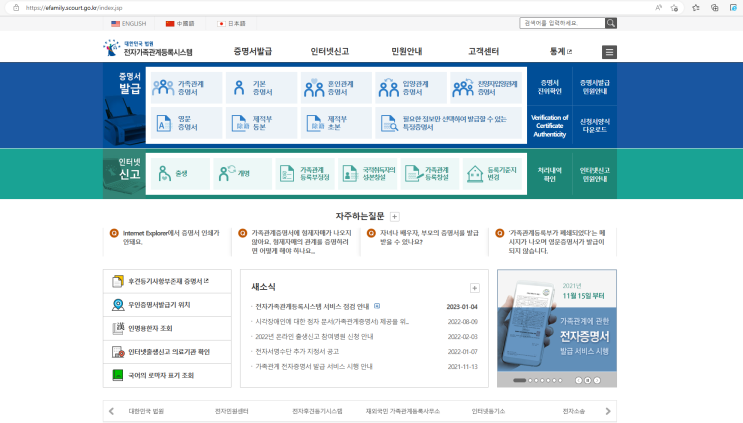Open 인터넷출생신고 의료기관 확인 quick link

[167, 352]
